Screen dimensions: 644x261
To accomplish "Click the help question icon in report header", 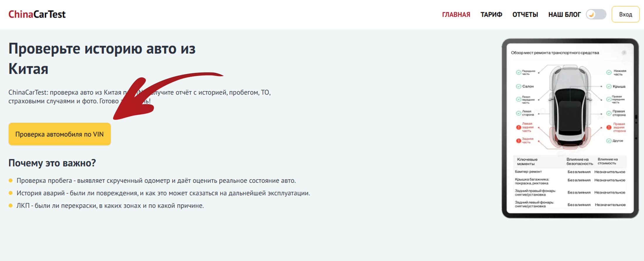I will coord(624,53).
